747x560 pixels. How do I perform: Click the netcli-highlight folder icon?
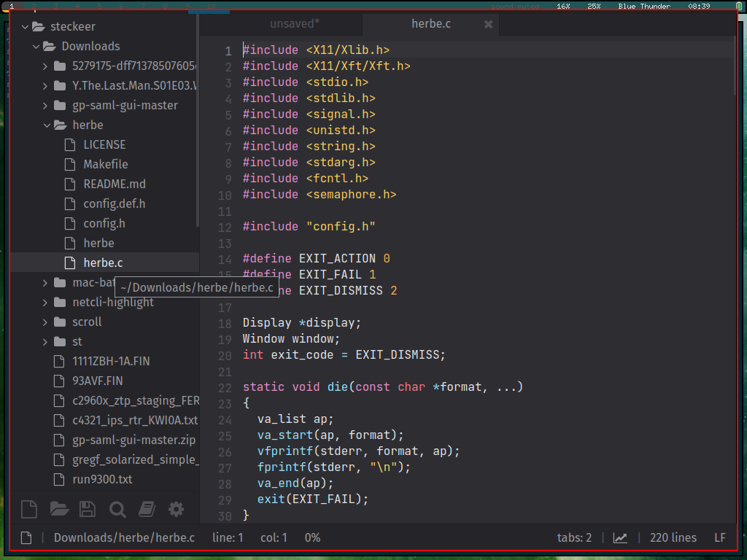[x=60, y=303]
